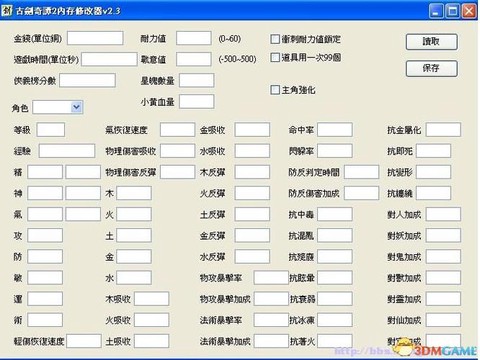Viewport: 480px width, 360px height.
Task: Click the 俠義榜分數 input field
Action: (x=88, y=80)
